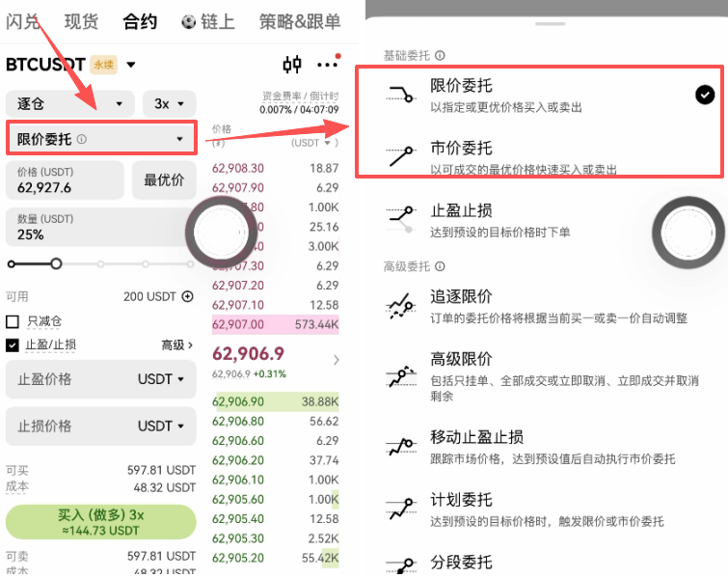
Task: Click the info icon next to 高级委托
Action: coord(440,266)
